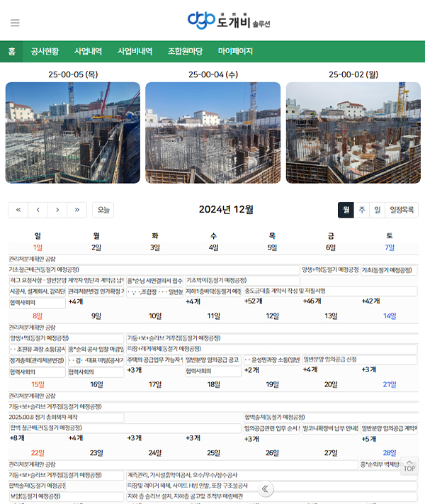Image resolution: width=425 pixels, height=504 pixels.
Task: Click the 도개비 솔루션 logo
Action: 228,21
